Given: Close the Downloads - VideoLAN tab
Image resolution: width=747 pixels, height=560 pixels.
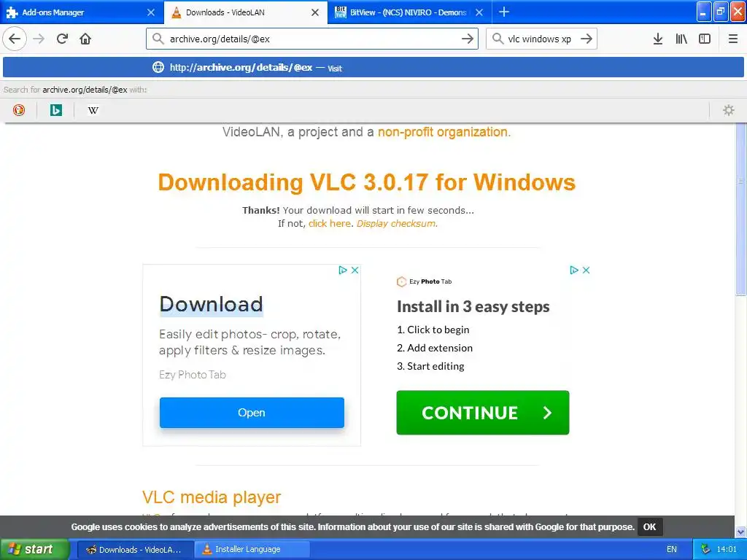Looking at the screenshot, I should pos(315,12).
